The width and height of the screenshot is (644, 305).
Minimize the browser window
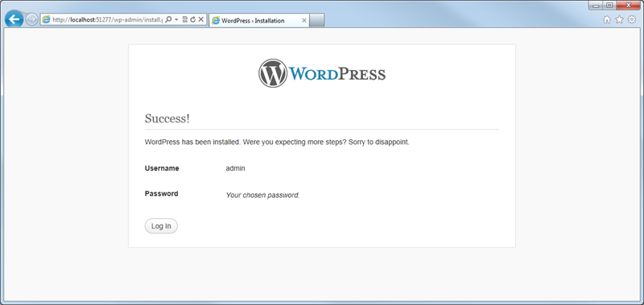[596, 6]
